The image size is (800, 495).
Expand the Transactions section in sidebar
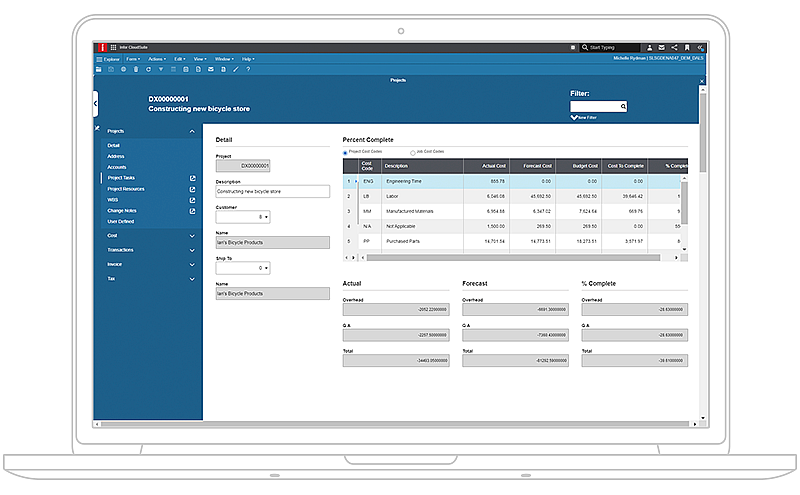(191, 250)
